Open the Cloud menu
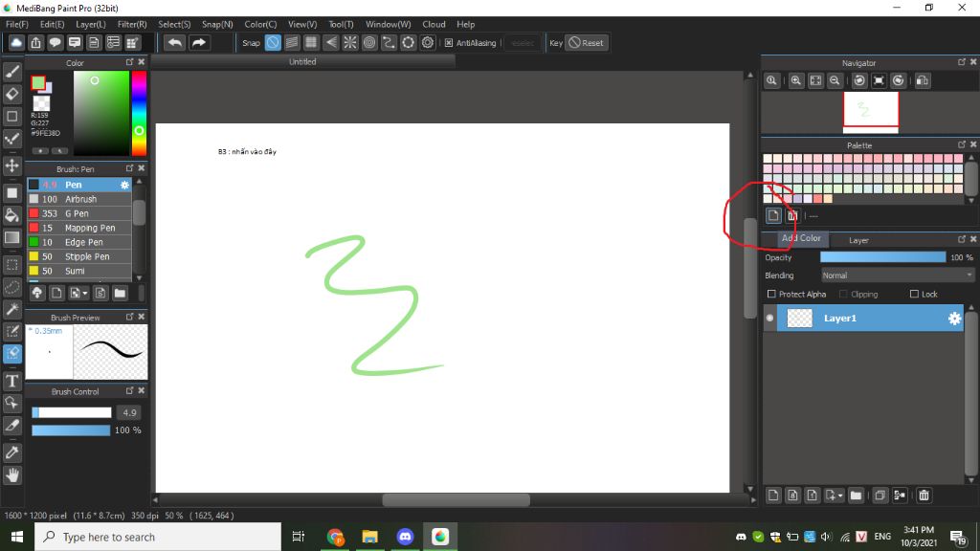Screen dimensions: 980x551 click(434, 24)
